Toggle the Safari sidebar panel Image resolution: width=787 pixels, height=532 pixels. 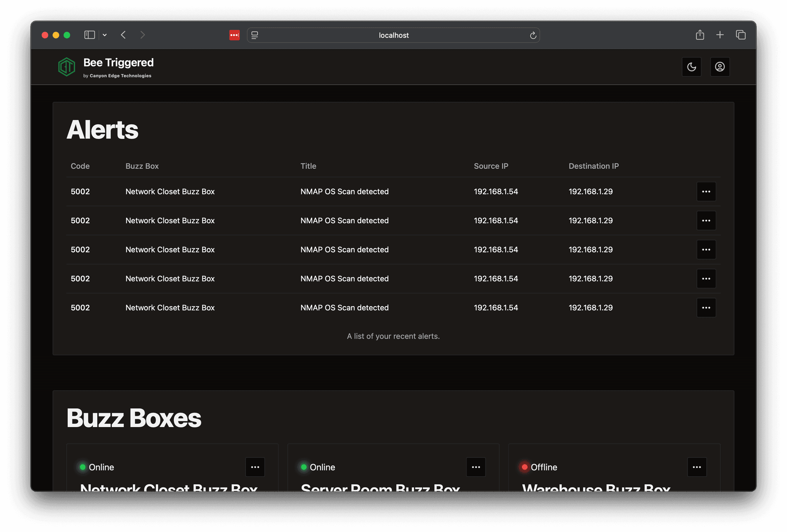(x=90, y=35)
